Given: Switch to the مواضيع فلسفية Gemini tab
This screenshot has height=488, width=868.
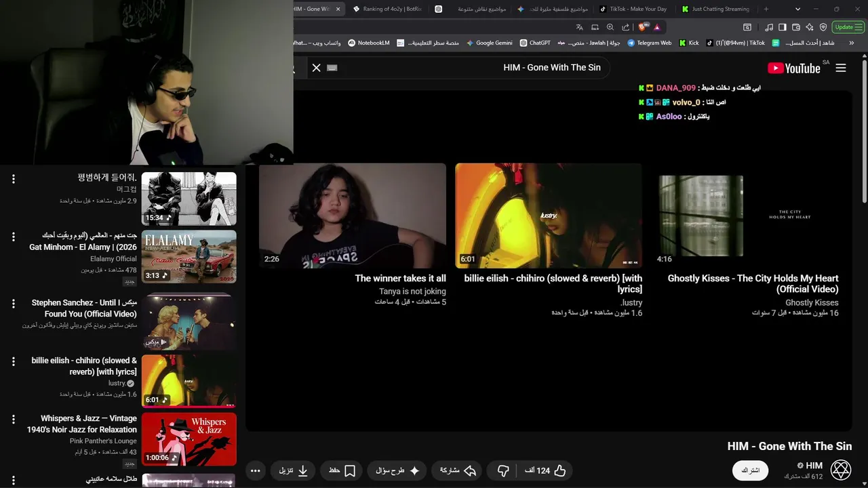Looking at the screenshot, I should click(553, 9).
